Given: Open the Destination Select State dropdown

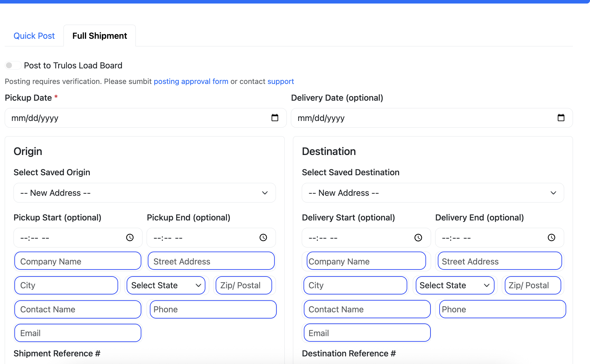Looking at the screenshot, I should tap(455, 285).
